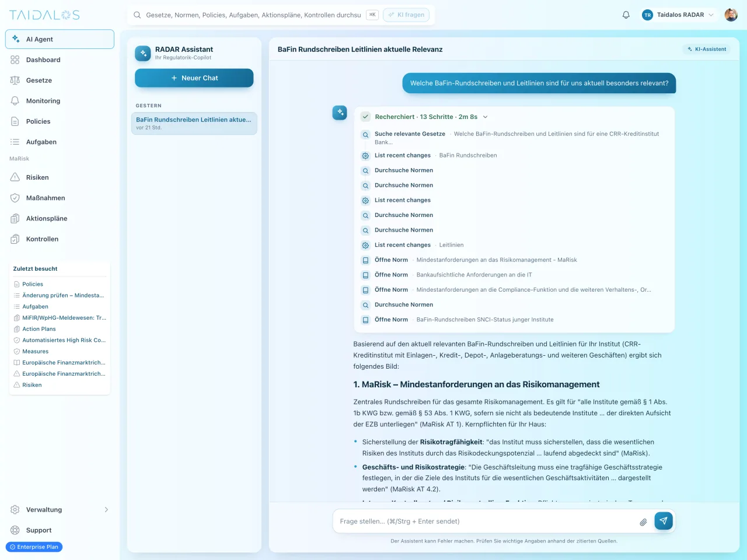Screen dimensions: 747x560
Task: Click the chat title BaFin Rundschreiben Leitlinien aktuelle Relevanz
Action: [360, 50]
